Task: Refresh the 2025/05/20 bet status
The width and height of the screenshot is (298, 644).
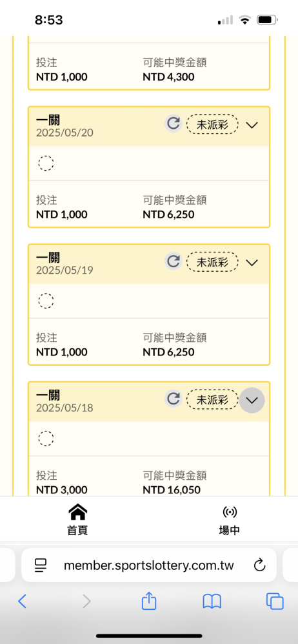Action: [x=174, y=124]
